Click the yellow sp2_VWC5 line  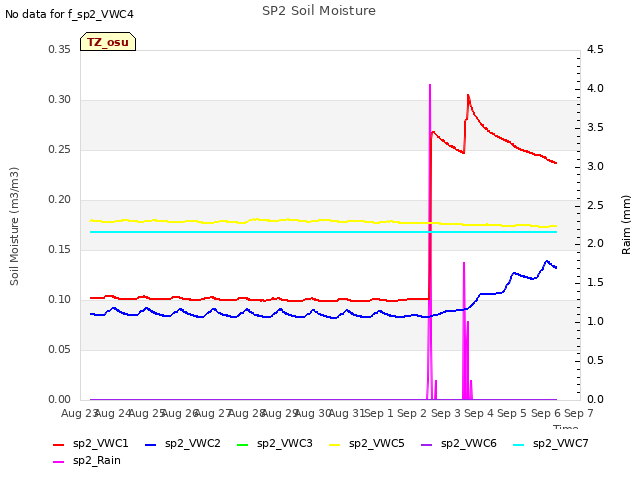323,222
